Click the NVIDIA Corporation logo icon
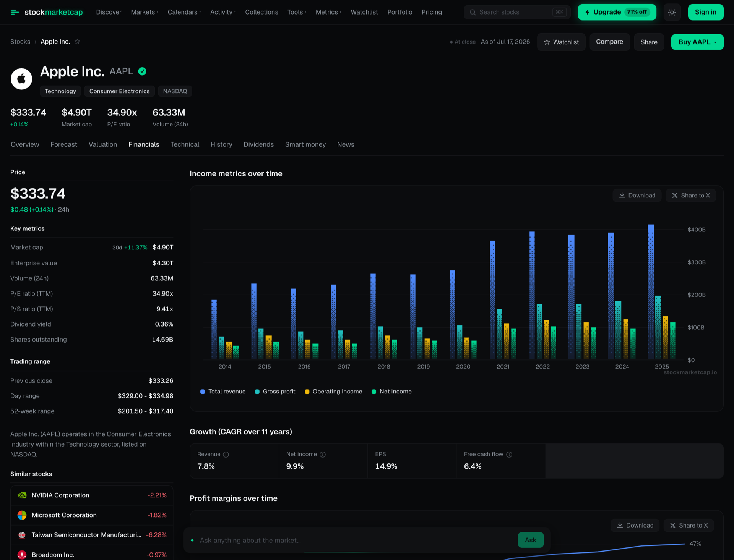Viewport: 734px width, 560px height. 22,495
